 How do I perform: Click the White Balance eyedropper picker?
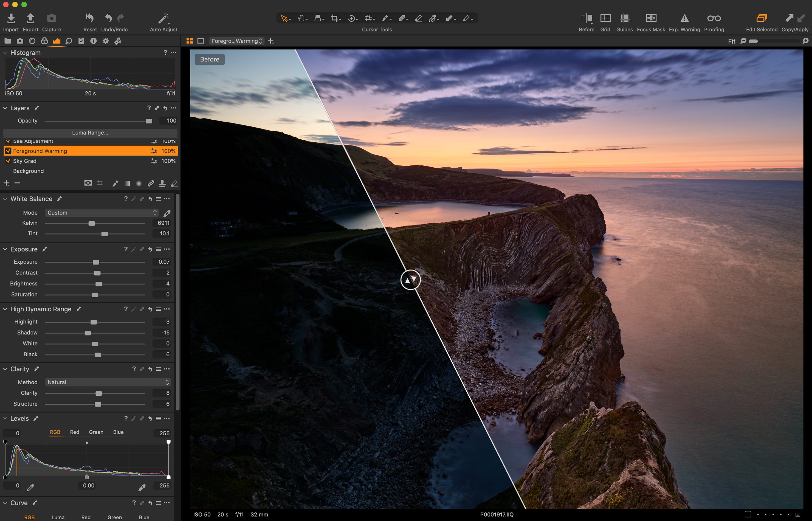click(x=167, y=213)
